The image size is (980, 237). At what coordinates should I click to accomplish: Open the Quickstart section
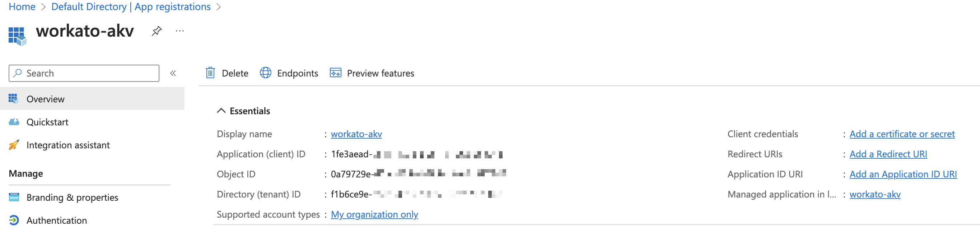click(x=47, y=122)
